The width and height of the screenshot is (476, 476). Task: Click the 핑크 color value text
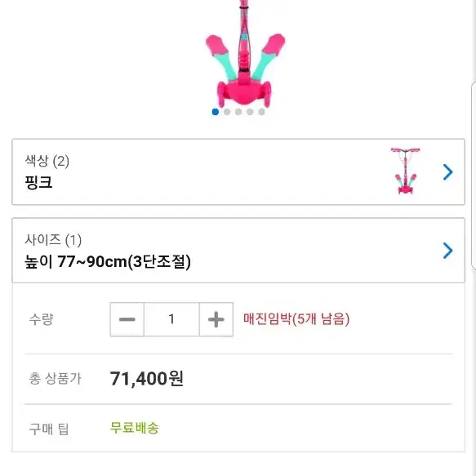pyautogui.click(x=38, y=182)
